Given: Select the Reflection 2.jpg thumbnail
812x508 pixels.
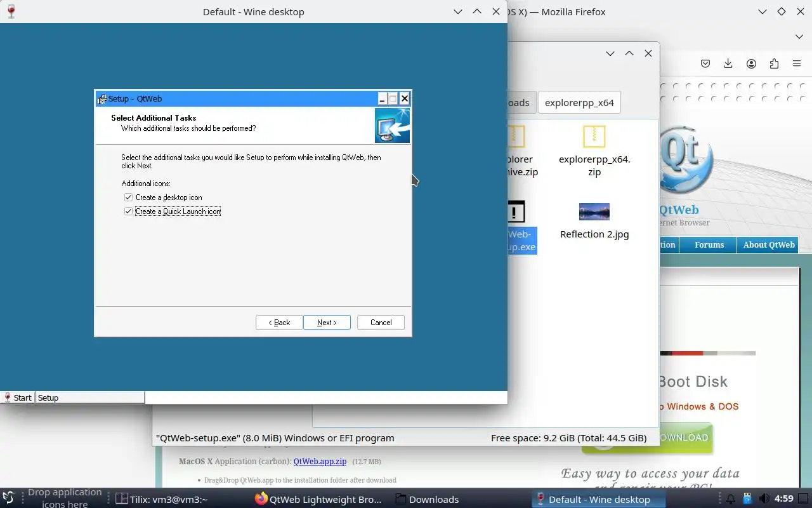Looking at the screenshot, I should tap(594, 211).
